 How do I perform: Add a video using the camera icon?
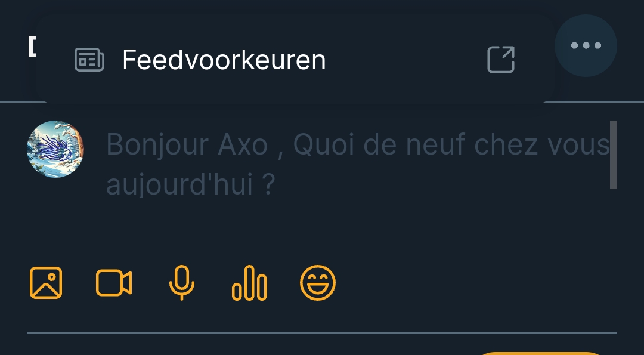point(114,283)
